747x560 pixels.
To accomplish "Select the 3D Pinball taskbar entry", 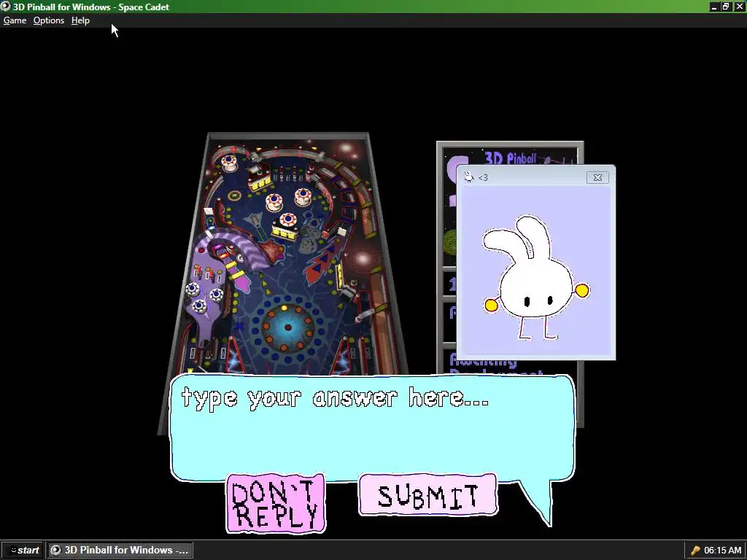I will coord(120,550).
